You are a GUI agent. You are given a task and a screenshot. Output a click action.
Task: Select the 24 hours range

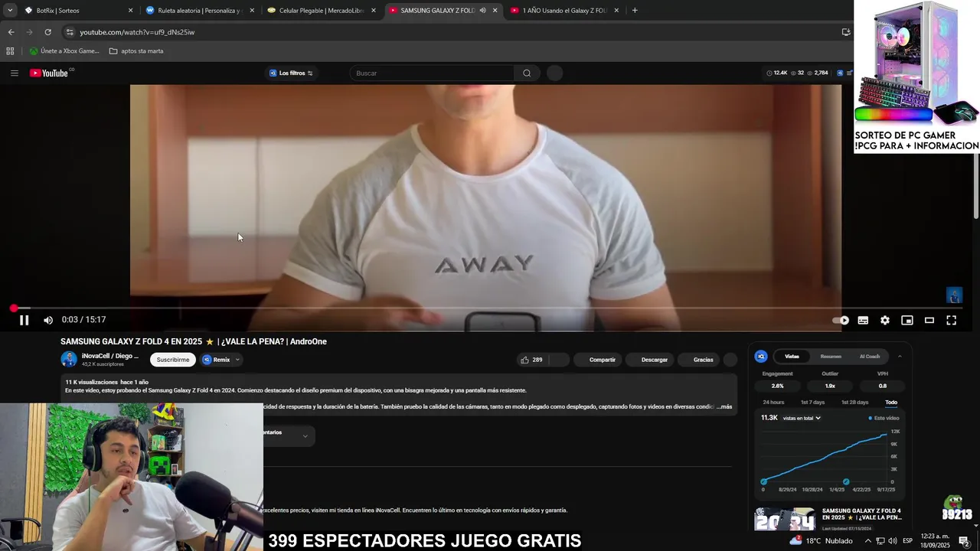(773, 403)
